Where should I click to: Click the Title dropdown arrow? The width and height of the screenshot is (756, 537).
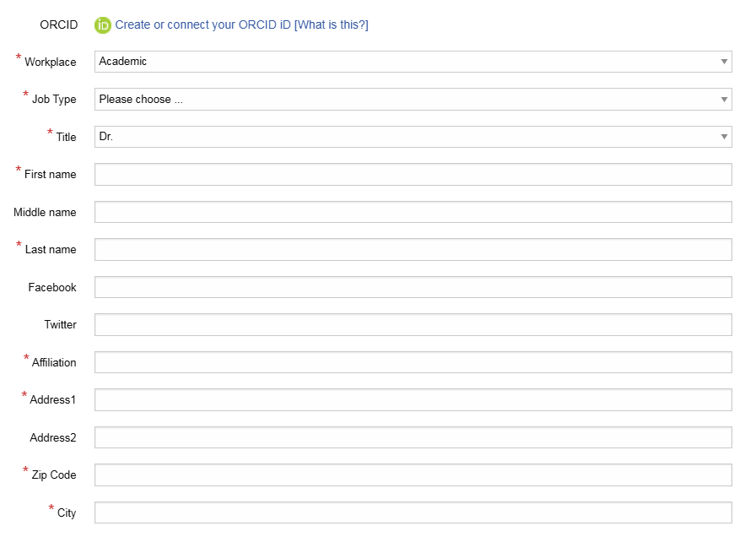click(x=724, y=137)
